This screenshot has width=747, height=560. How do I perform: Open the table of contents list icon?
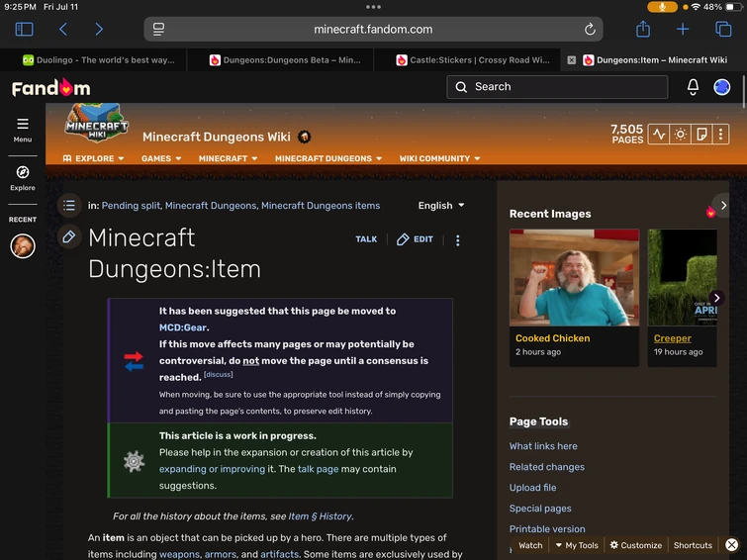coord(69,206)
